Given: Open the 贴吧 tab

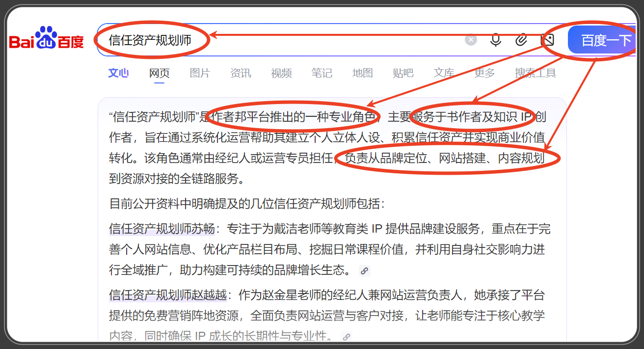Looking at the screenshot, I should [403, 73].
